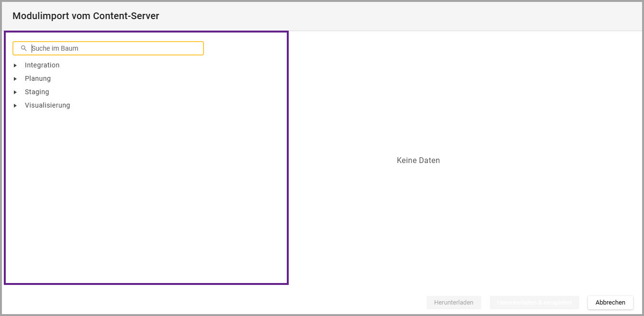The image size is (644, 316).
Task: Click the 'Herunterladen & einspielen' button
Action: pyautogui.click(x=534, y=303)
